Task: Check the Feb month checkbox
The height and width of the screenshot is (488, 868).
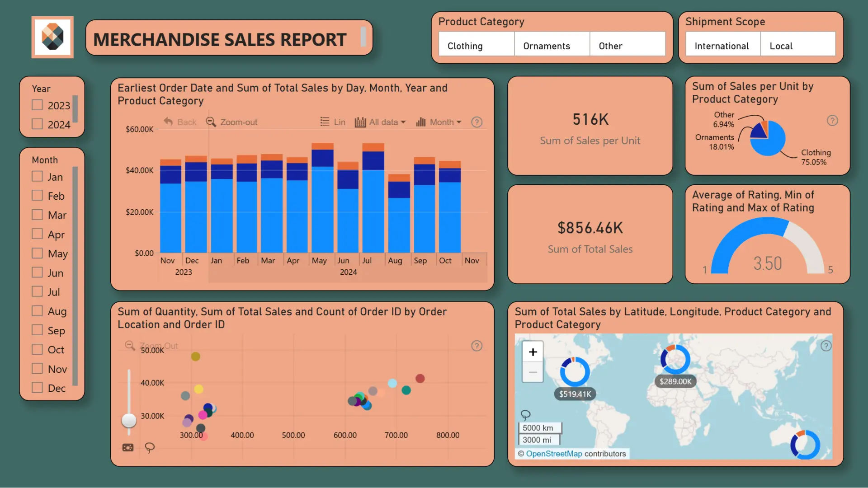Action: coord(37,196)
